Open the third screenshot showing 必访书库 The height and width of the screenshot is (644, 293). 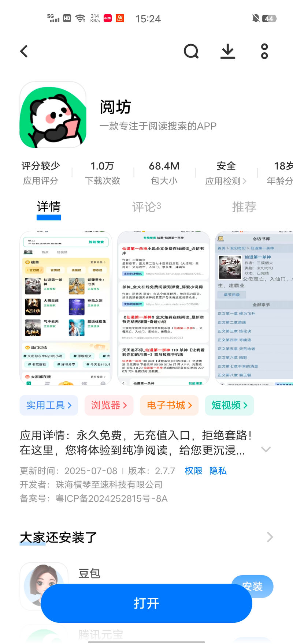click(254, 308)
